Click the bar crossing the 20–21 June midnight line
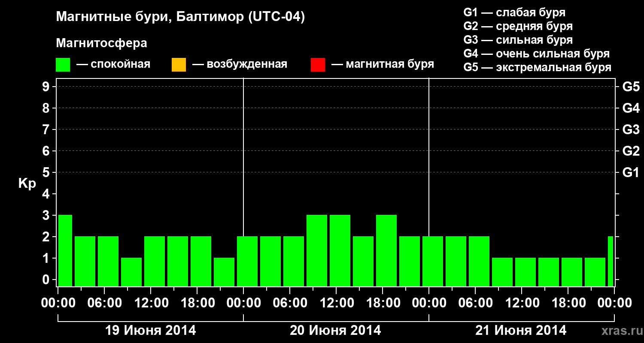 [x=433, y=261]
